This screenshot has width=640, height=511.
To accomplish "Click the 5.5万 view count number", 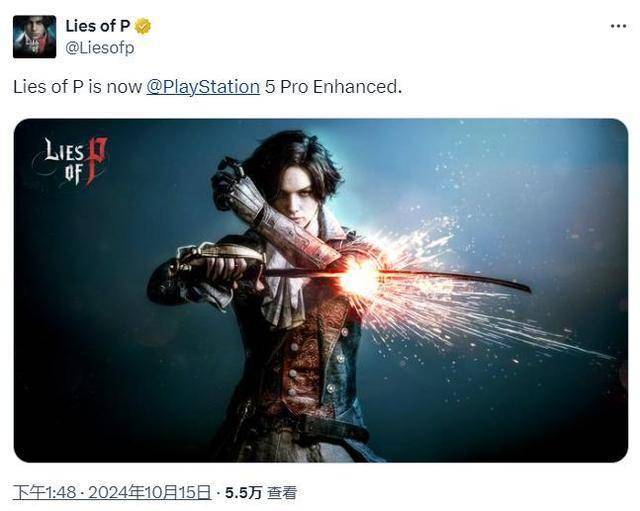I will pos(243,493).
